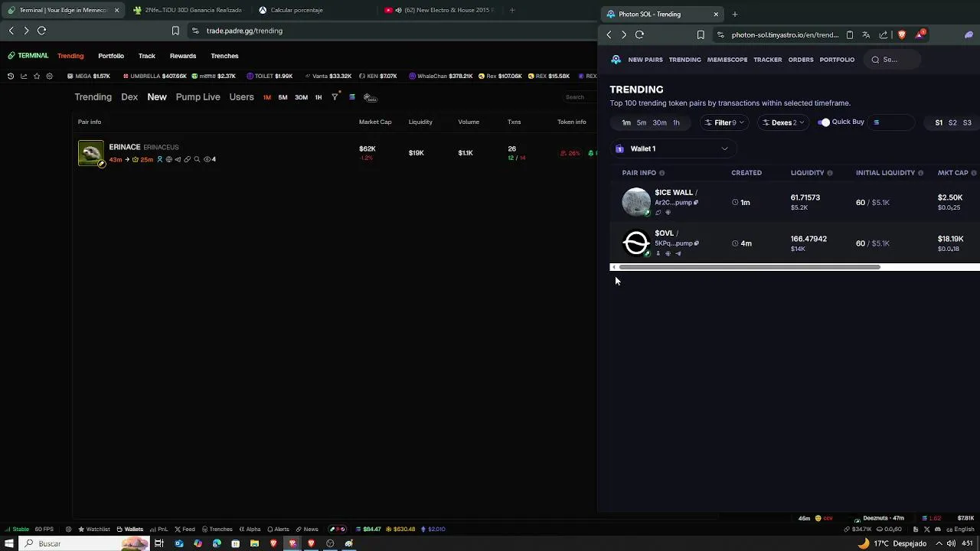Open PnL in Padre bottom bar

click(x=159, y=529)
